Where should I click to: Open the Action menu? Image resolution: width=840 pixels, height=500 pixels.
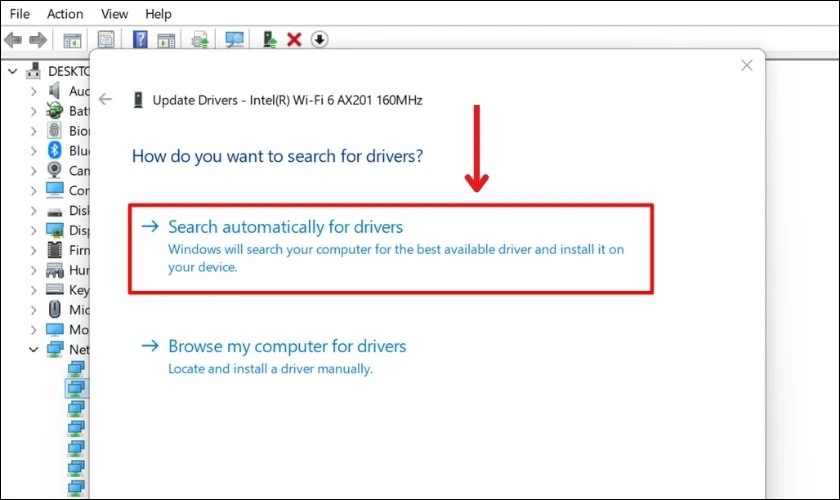[65, 14]
